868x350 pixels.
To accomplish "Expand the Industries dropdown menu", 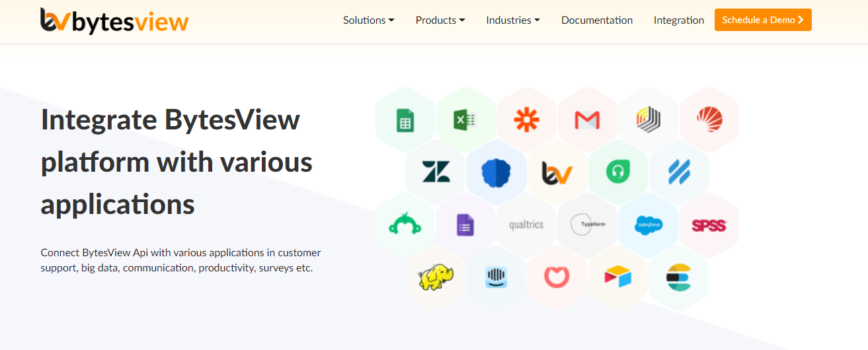I will [513, 20].
